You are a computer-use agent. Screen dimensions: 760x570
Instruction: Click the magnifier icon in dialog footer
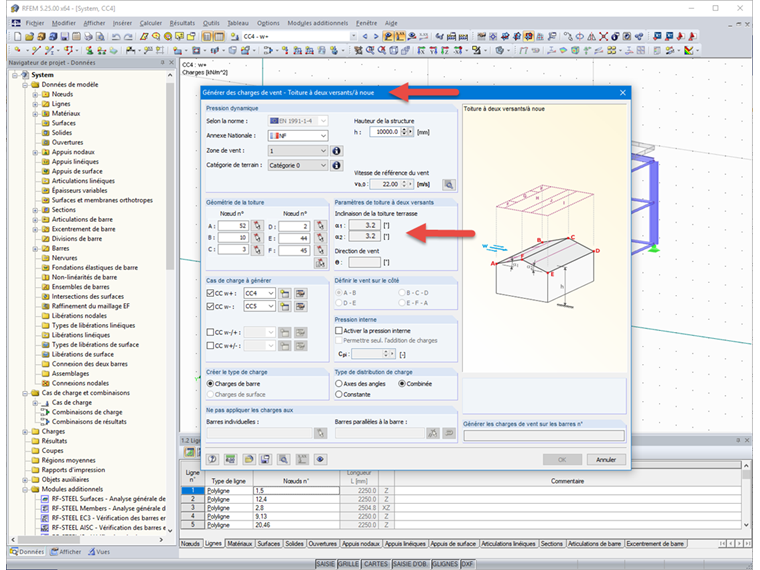[x=284, y=459]
